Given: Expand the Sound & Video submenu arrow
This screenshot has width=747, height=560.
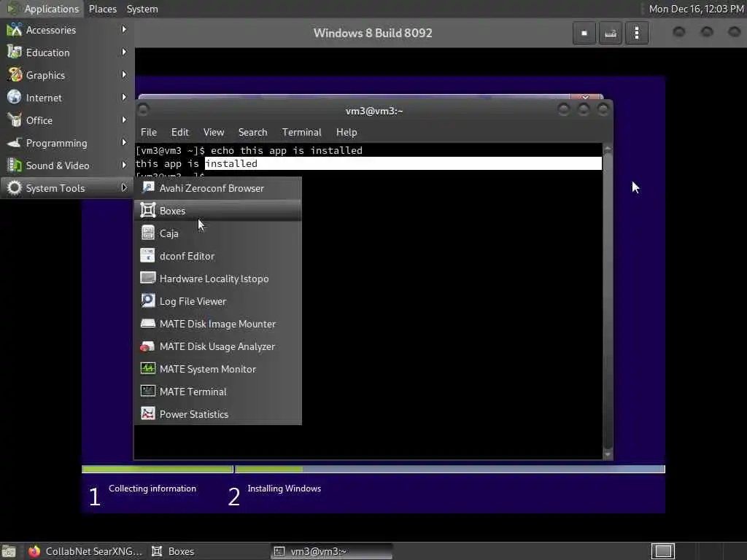Looking at the screenshot, I should pos(124,166).
